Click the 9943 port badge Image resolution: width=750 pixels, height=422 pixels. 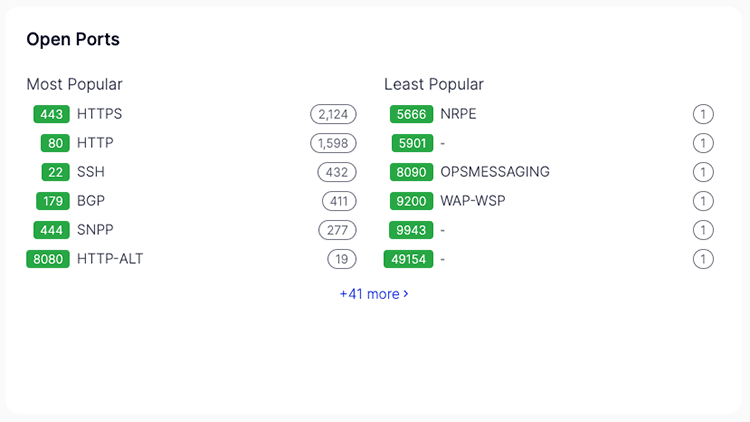(x=411, y=230)
